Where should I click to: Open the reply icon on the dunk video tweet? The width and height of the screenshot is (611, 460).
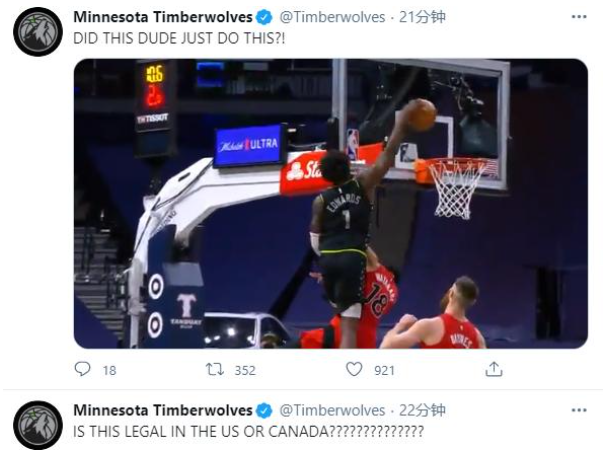tap(82, 369)
